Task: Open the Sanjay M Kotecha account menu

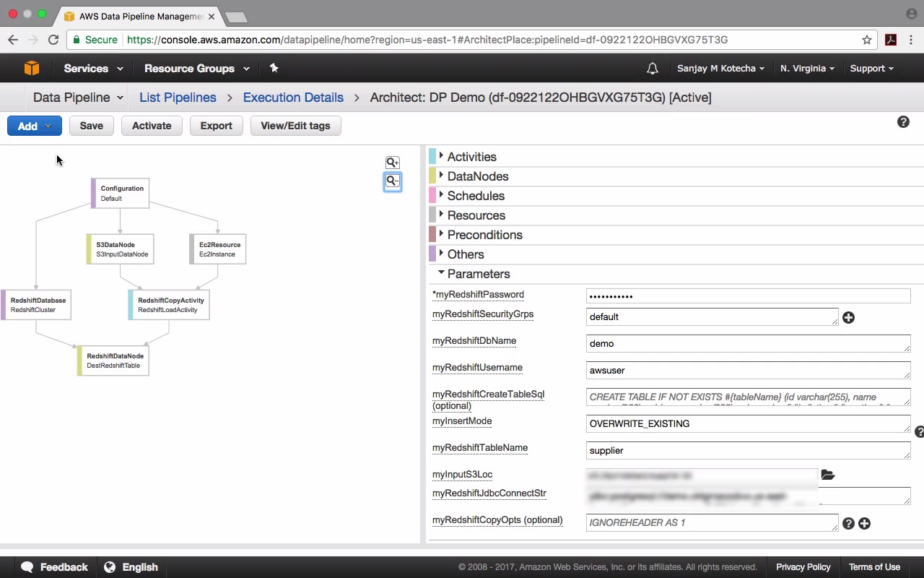Action: coord(720,69)
